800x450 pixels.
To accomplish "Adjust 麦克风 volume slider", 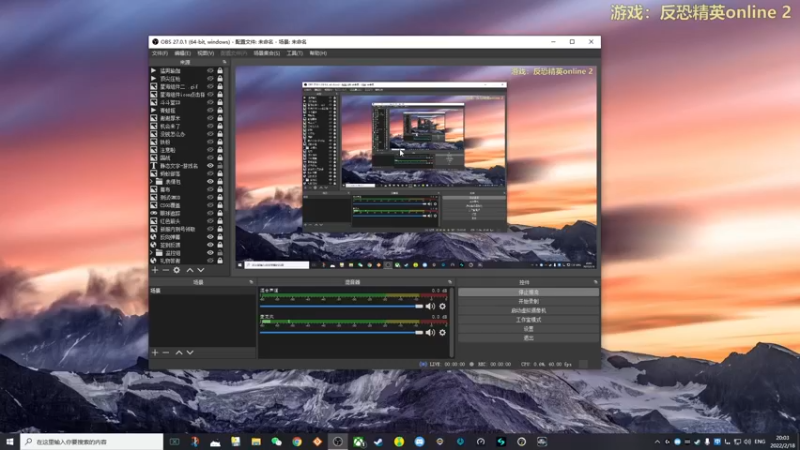I will [x=341, y=333].
